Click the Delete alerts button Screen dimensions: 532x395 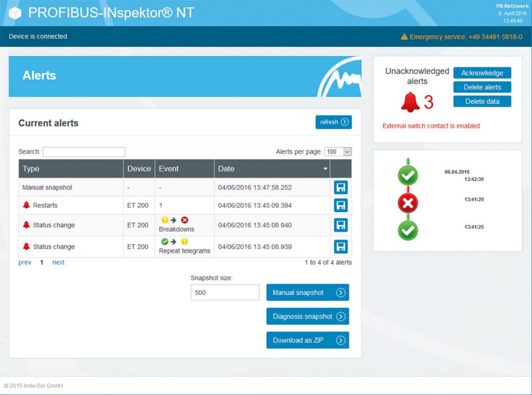tap(482, 87)
